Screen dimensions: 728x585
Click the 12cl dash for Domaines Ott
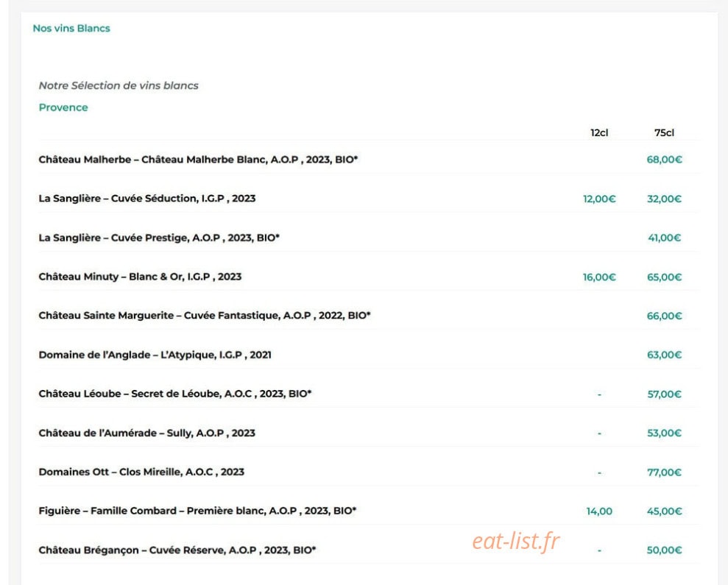(599, 473)
